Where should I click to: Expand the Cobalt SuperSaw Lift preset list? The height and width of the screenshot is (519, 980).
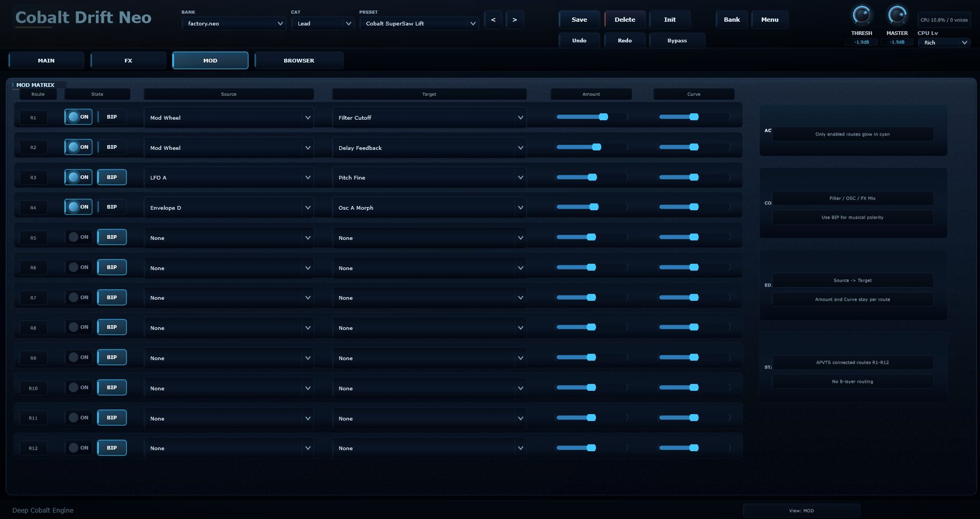[419, 23]
